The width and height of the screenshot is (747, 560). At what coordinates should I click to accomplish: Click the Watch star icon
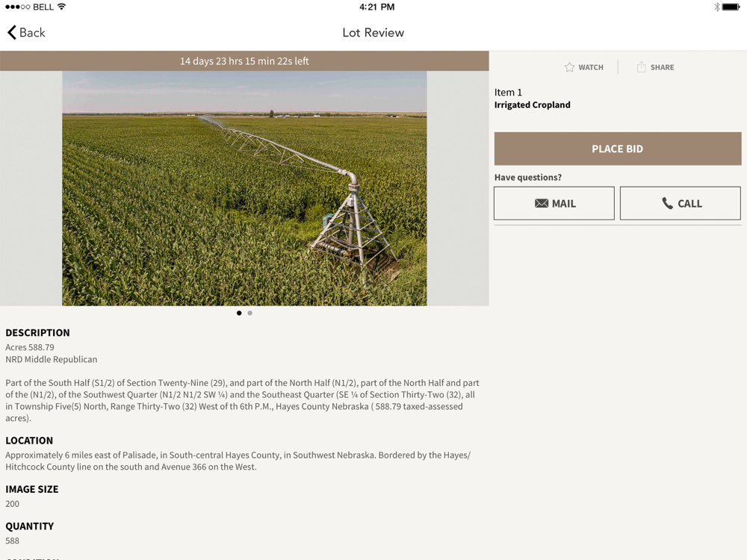tap(569, 67)
